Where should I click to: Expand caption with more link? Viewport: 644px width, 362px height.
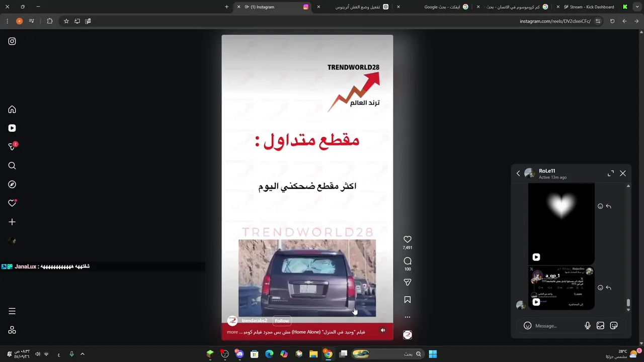coord(232,332)
